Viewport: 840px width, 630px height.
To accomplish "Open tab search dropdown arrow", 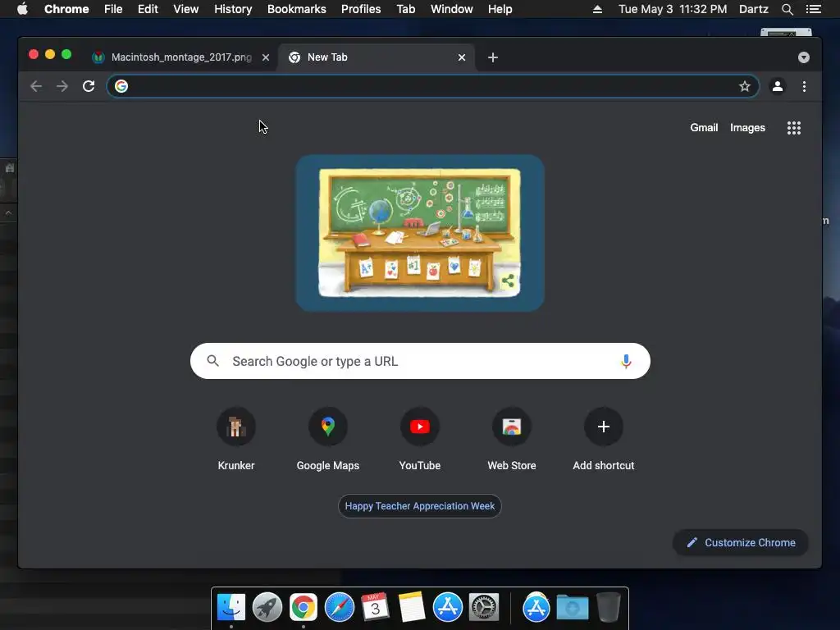I will tap(804, 57).
